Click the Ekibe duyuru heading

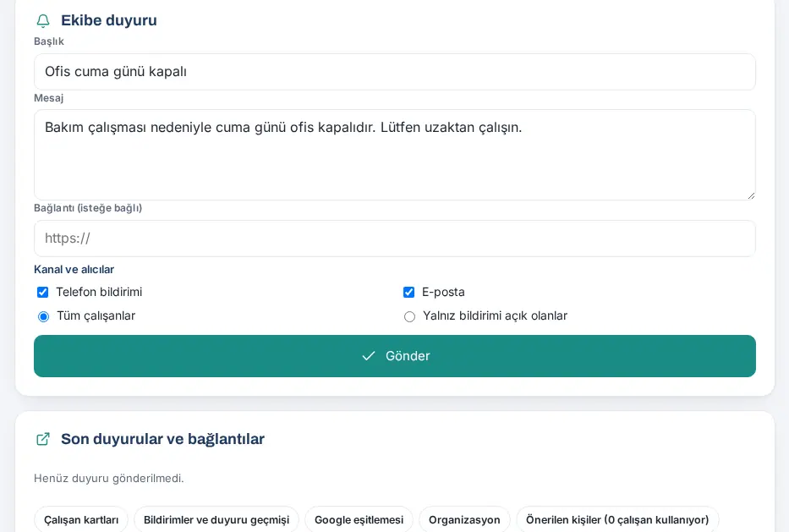109,20
